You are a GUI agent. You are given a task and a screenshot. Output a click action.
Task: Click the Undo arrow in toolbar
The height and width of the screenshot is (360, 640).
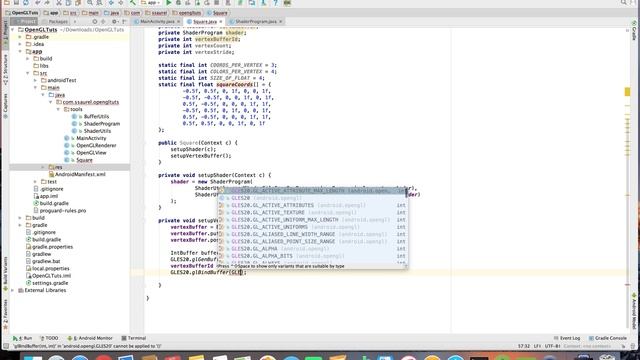click(38, 3)
